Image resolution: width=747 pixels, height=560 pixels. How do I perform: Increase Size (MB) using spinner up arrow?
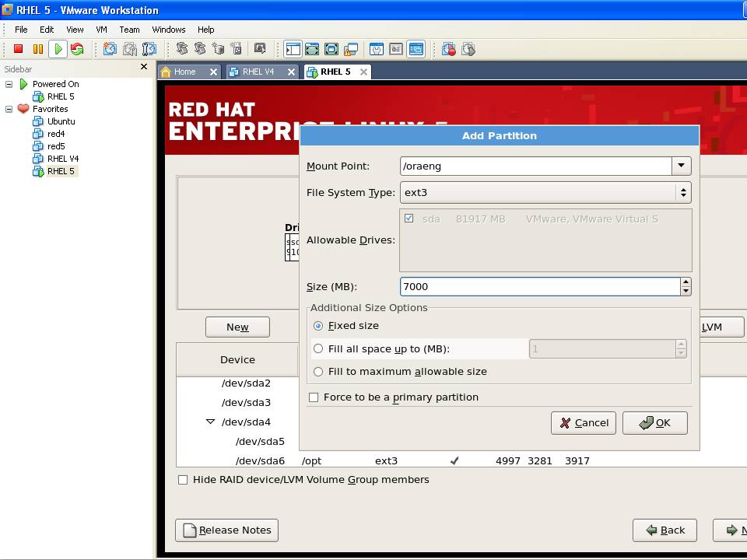[x=686, y=282]
